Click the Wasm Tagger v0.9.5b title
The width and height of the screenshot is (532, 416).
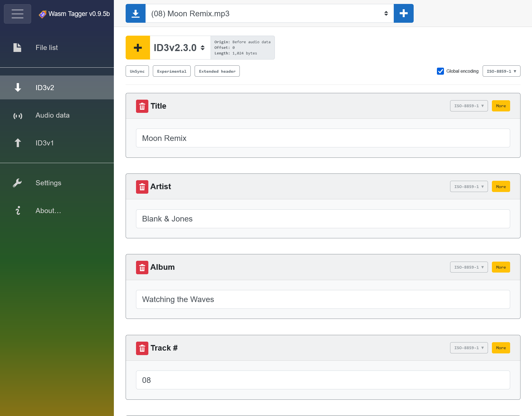click(79, 14)
